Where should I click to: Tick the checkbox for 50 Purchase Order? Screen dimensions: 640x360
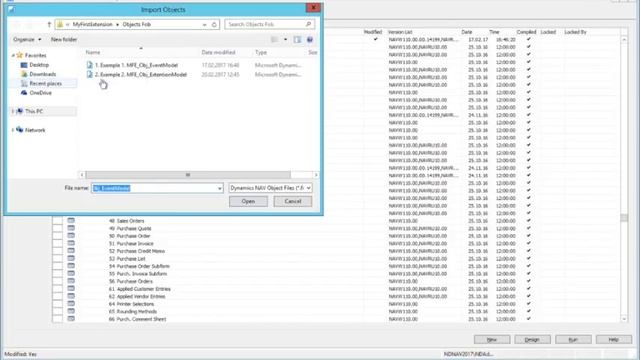tap(58, 236)
